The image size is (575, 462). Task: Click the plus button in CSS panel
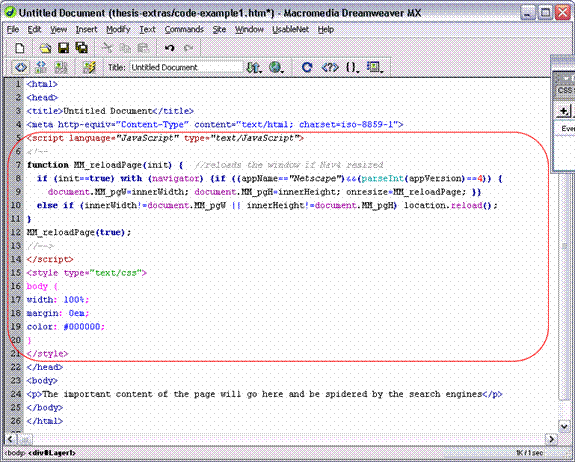(564, 110)
